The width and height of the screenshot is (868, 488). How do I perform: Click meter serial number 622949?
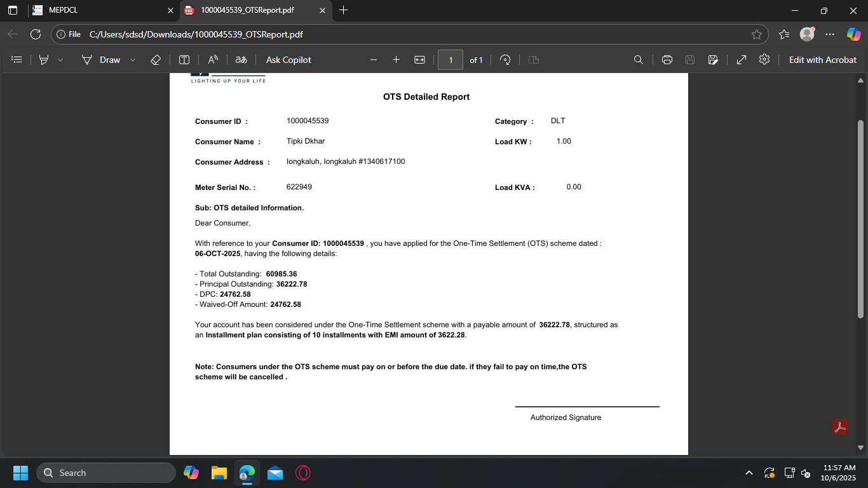299,187
